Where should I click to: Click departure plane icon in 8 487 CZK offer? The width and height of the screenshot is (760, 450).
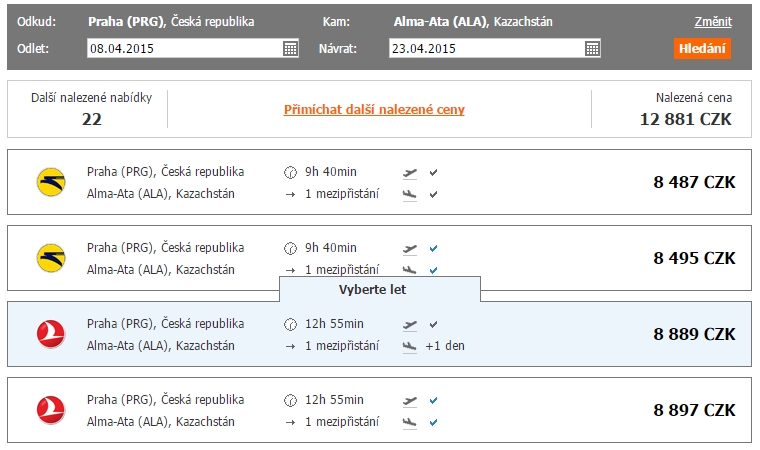tap(408, 172)
